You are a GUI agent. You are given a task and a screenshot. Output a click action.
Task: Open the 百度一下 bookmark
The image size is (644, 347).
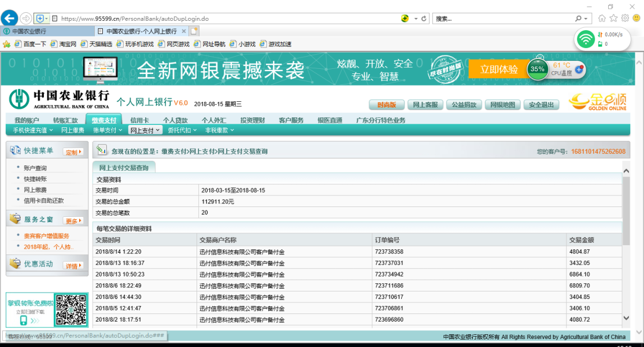coord(31,44)
